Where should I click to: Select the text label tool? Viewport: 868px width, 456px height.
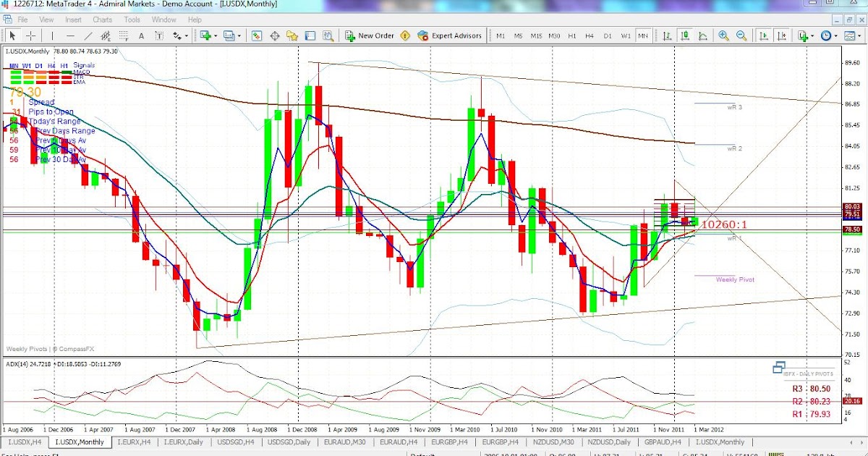159,35
